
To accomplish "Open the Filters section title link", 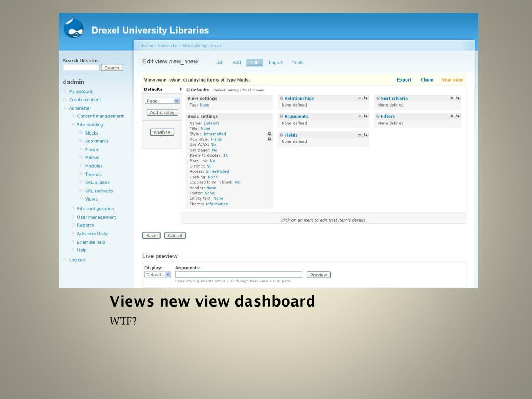I will tap(388, 116).
